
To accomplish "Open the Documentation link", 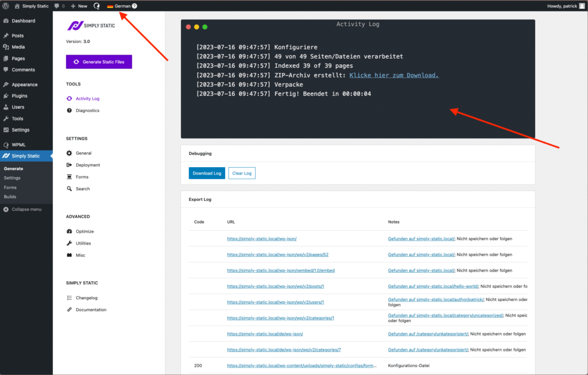I will pos(91,310).
